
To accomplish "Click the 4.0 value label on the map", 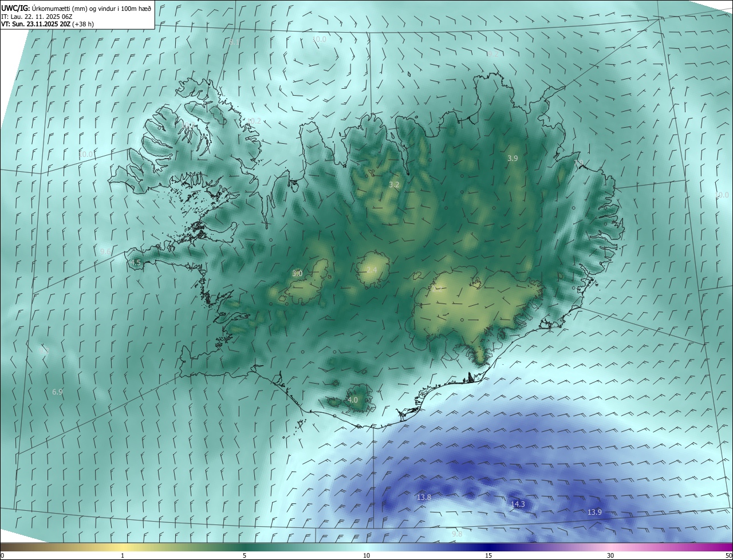I will point(353,400).
